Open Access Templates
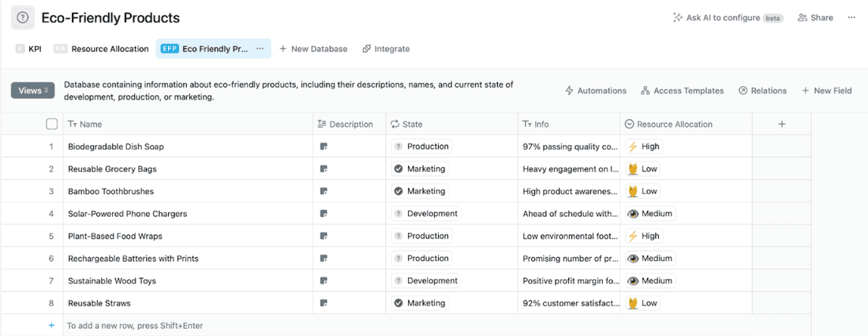 (x=682, y=90)
